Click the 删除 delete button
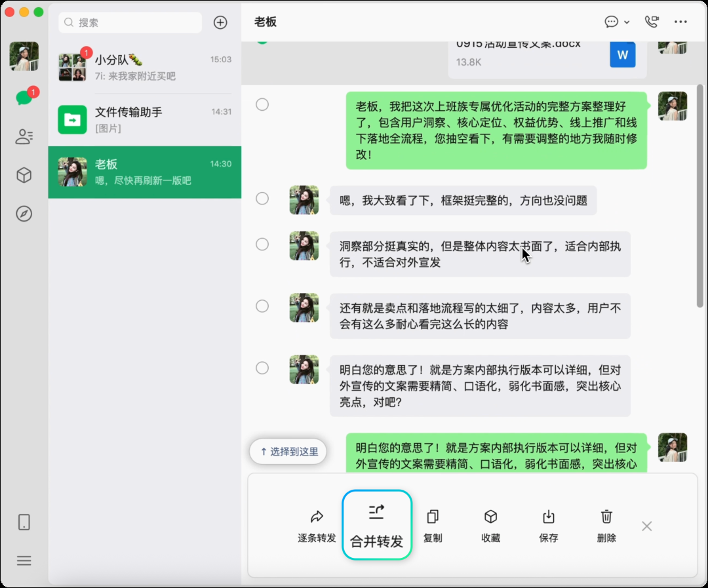Image resolution: width=708 pixels, height=588 pixels. point(606,526)
